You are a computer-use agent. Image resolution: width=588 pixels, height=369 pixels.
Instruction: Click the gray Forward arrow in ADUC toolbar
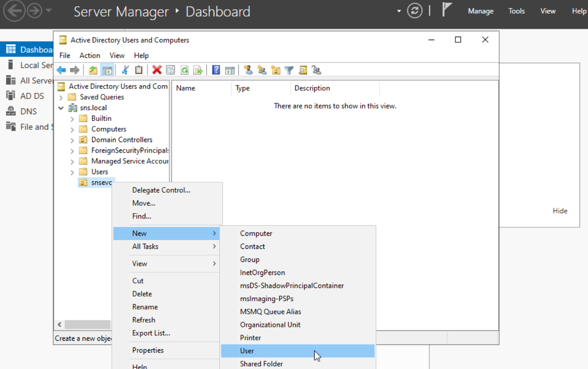(75, 70)
